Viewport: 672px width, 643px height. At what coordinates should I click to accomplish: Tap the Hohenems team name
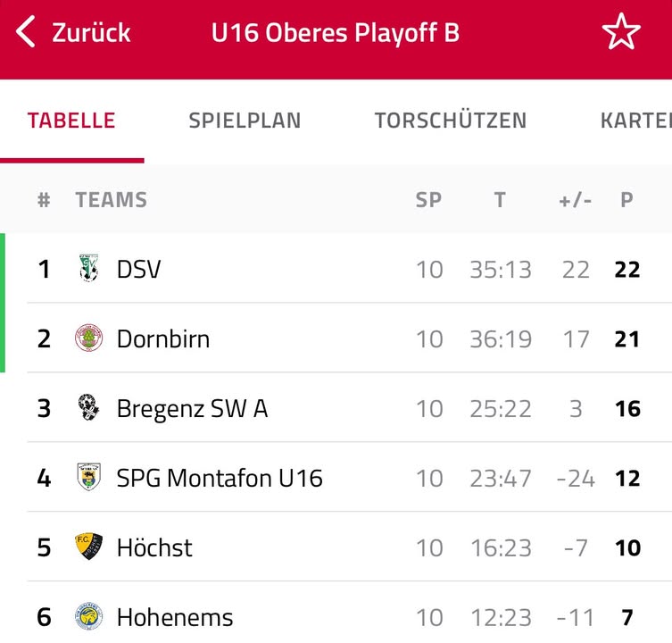pos(175,617)
